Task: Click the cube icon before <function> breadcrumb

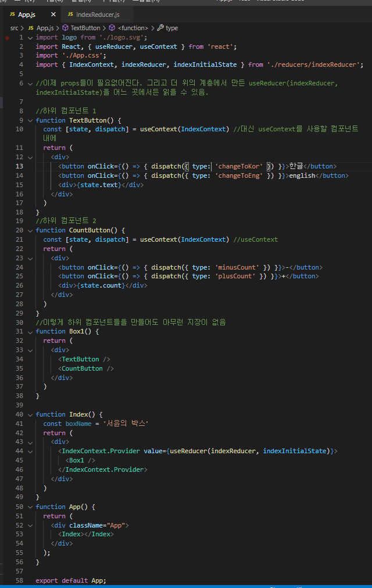Action: click(x=112, y=28)
